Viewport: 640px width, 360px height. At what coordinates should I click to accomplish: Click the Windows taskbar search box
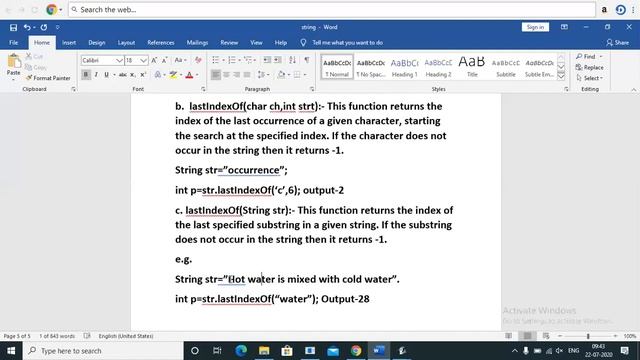(x=103, y=351)
